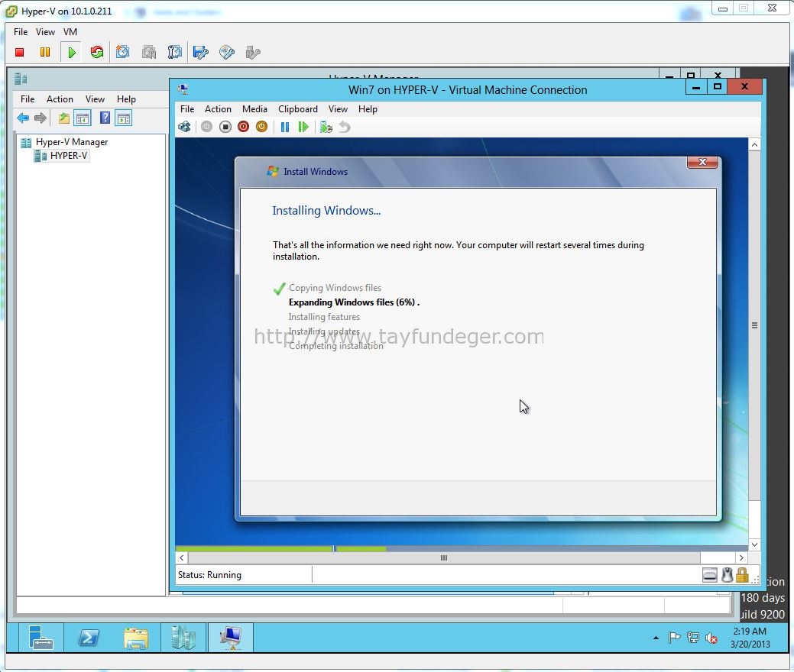Click the 'Installing features' step text
The width and height of the screenshot is (794, 672).
pyautogui.click(x=324, y=317)
